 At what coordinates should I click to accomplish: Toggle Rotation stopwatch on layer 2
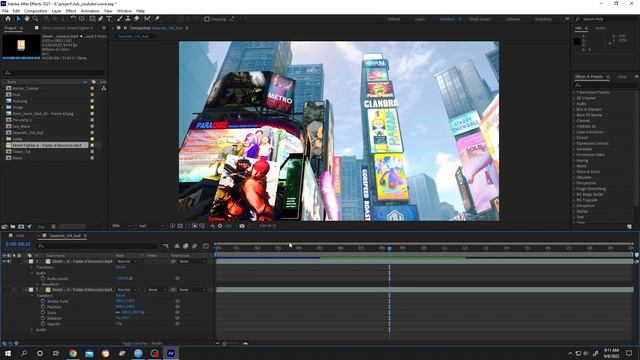pos(43,318)
